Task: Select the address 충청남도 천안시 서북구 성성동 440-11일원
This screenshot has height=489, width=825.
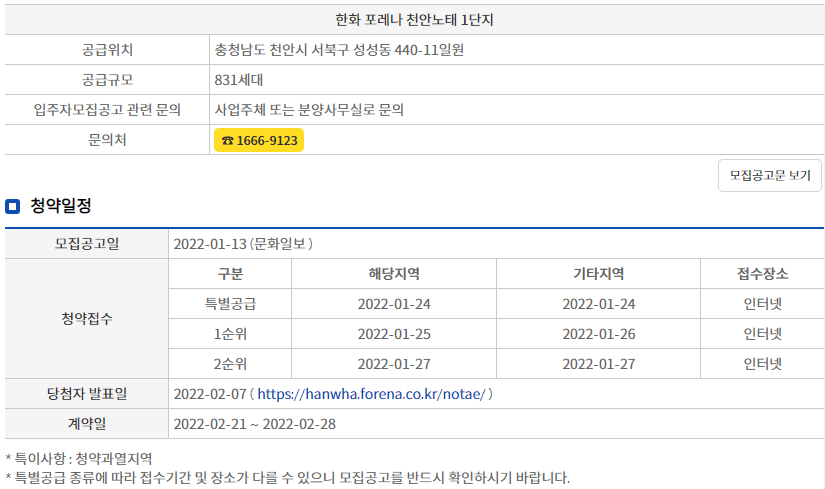Action: [x=339, y=50]
